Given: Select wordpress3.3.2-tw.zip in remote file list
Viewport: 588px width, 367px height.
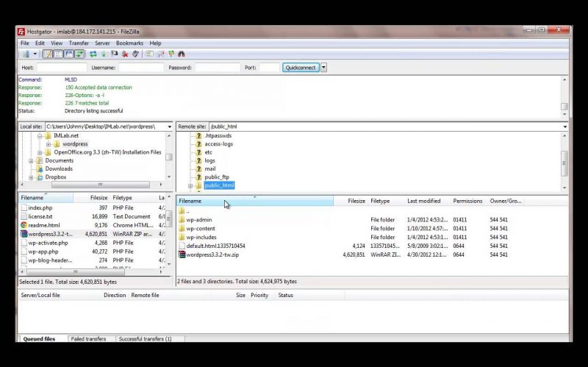Looking at the screenshot, I should pyautogui.click(x=212, y=254).
